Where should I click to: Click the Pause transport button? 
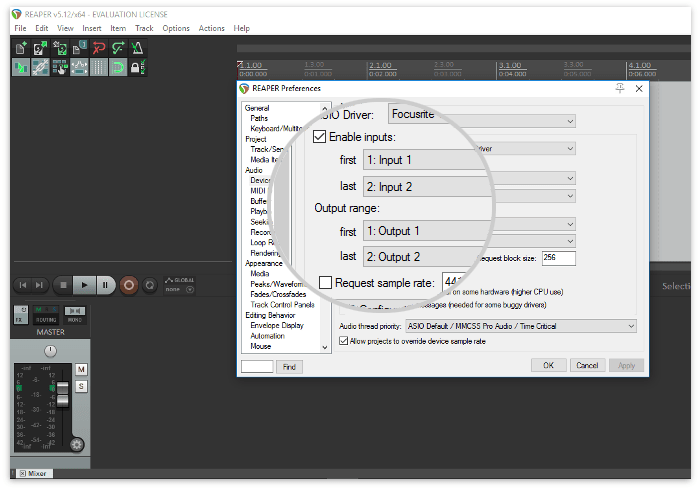(105, 285)
